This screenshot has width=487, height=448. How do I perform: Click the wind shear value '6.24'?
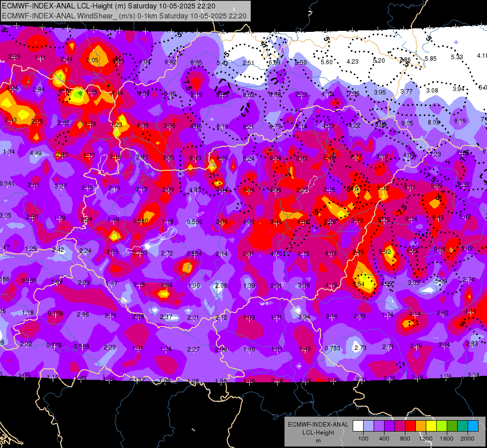248,159
